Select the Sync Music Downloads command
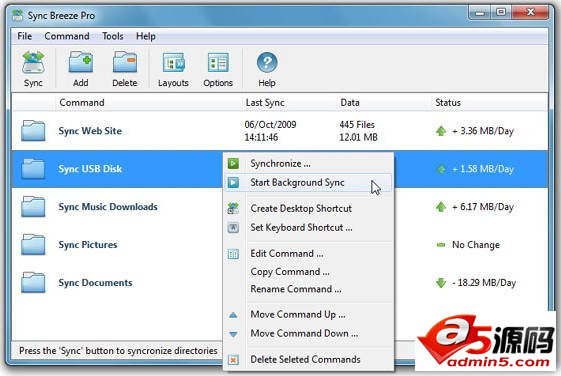561x376 pixels. click(108, 207)
